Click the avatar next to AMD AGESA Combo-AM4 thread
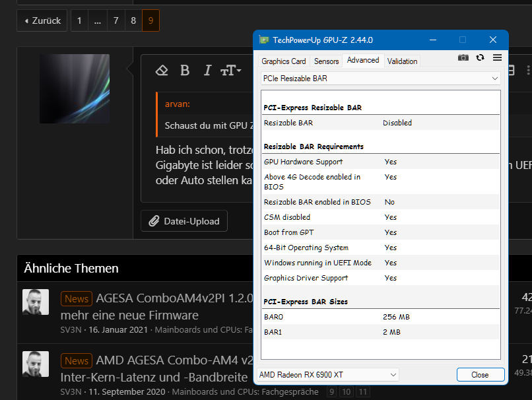Viewport: 532px width, 400px height. [36, 364]
